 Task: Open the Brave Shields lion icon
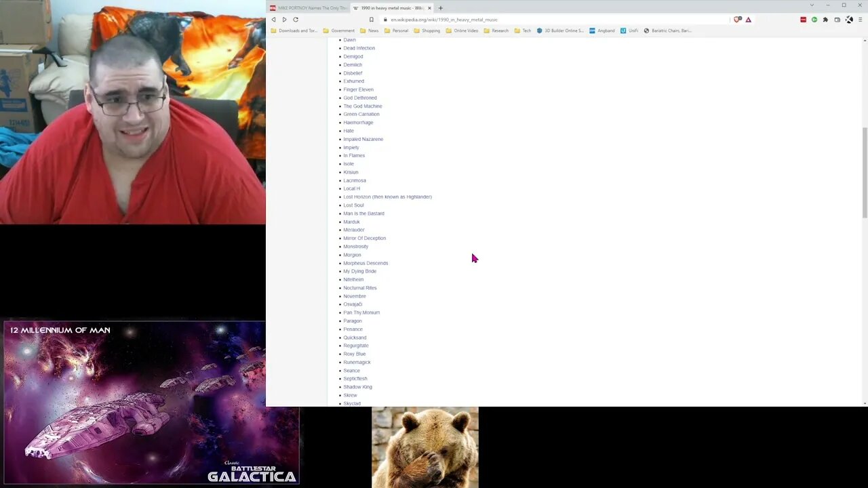[x=737, y=20]
